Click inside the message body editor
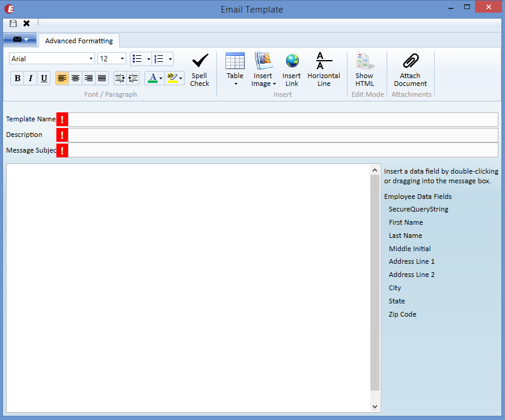The image size is (505, 420). (188, 288)
